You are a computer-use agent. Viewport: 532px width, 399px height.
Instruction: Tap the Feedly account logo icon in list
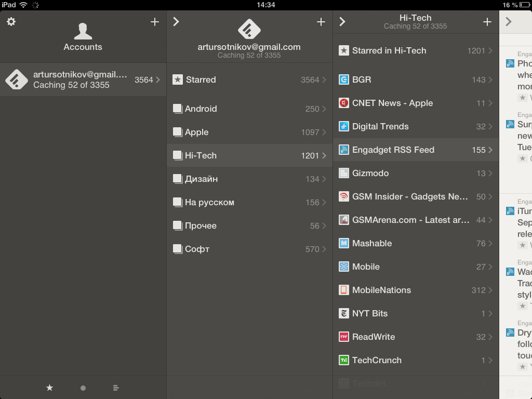click(16, 79)
